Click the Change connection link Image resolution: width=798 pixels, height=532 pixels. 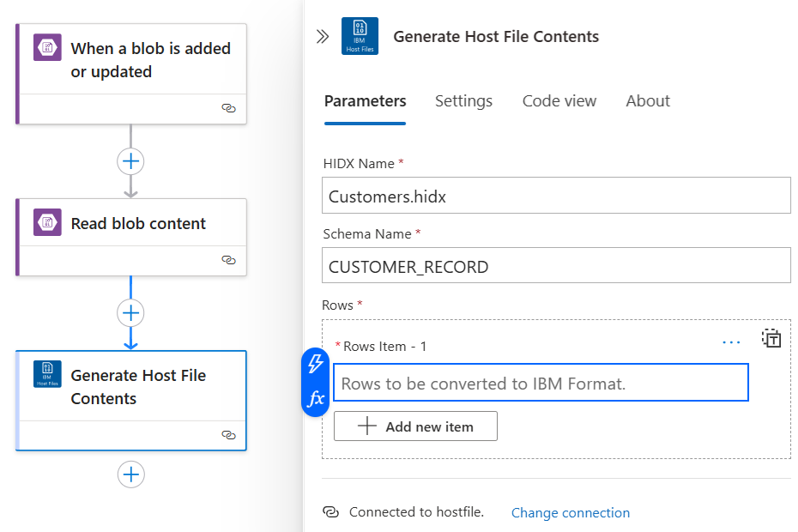click(x=571, y=513)
